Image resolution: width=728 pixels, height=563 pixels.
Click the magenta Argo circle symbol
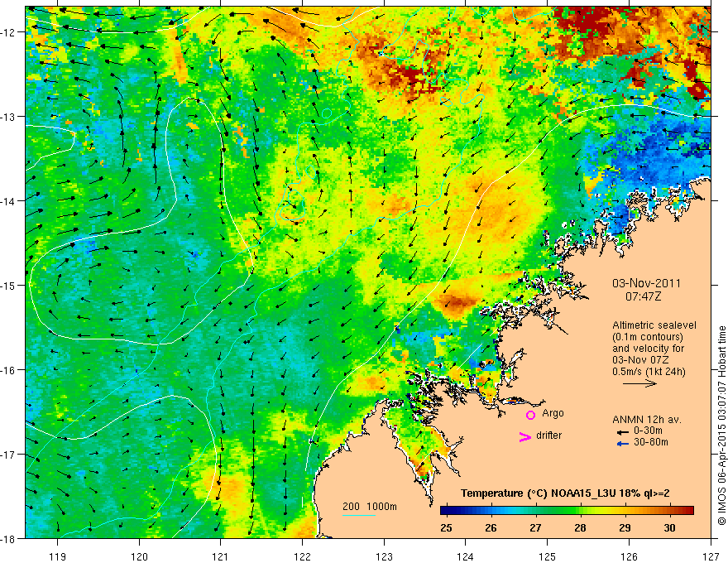(530, 415)
